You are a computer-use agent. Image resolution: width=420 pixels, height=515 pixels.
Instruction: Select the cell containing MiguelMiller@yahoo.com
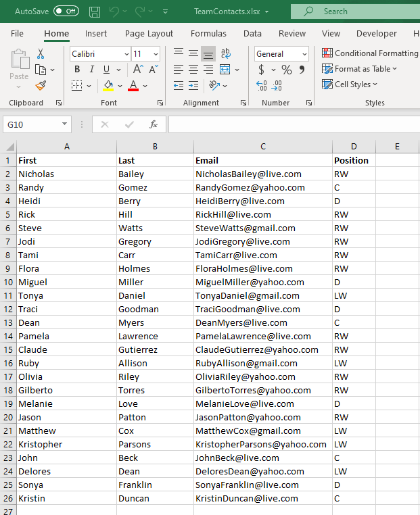263,282
